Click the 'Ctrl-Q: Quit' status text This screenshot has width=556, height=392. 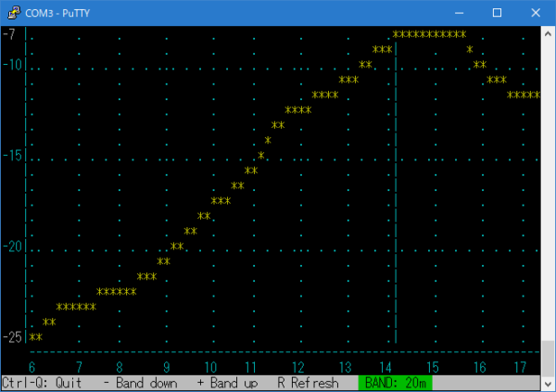(x=43, y=382)
